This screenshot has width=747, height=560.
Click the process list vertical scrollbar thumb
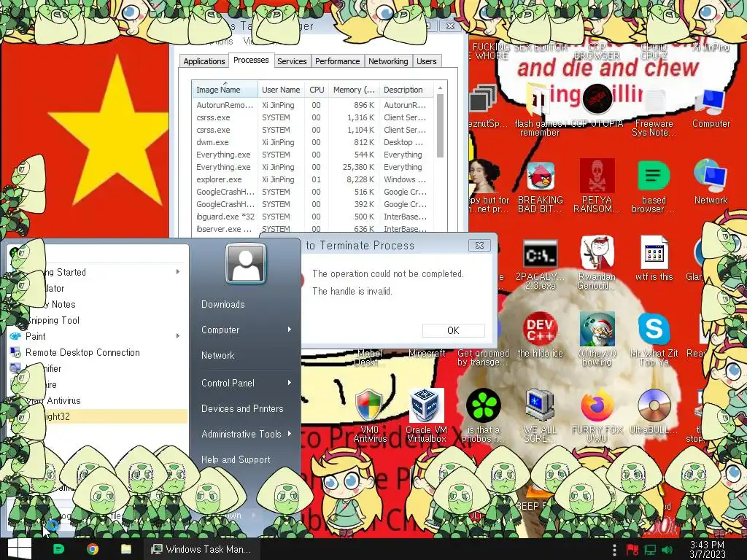click(x=440, y=125)
